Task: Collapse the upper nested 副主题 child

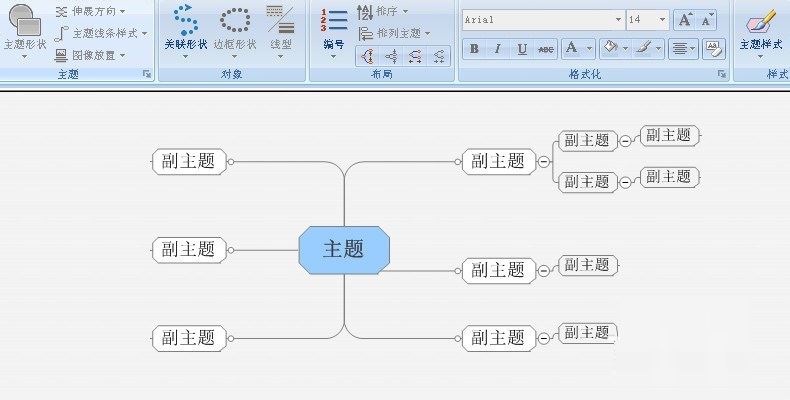Action: pos(625,141)
